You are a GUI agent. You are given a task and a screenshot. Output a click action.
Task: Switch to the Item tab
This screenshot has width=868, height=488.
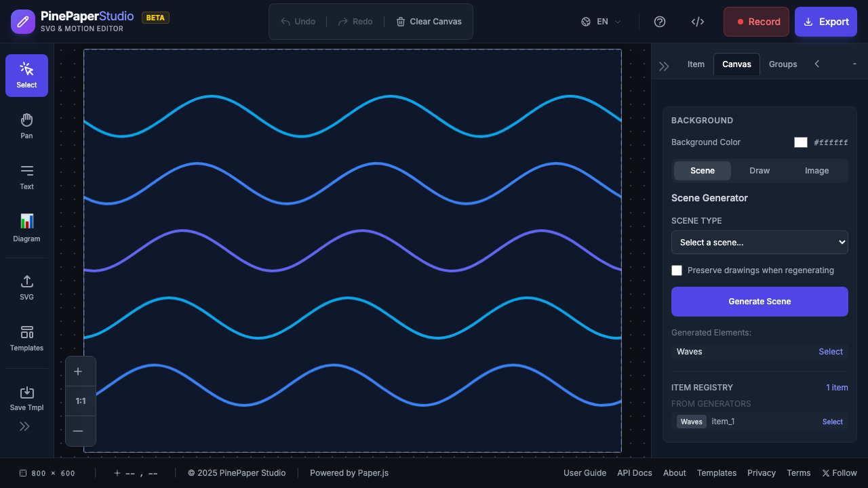(696, 64)
